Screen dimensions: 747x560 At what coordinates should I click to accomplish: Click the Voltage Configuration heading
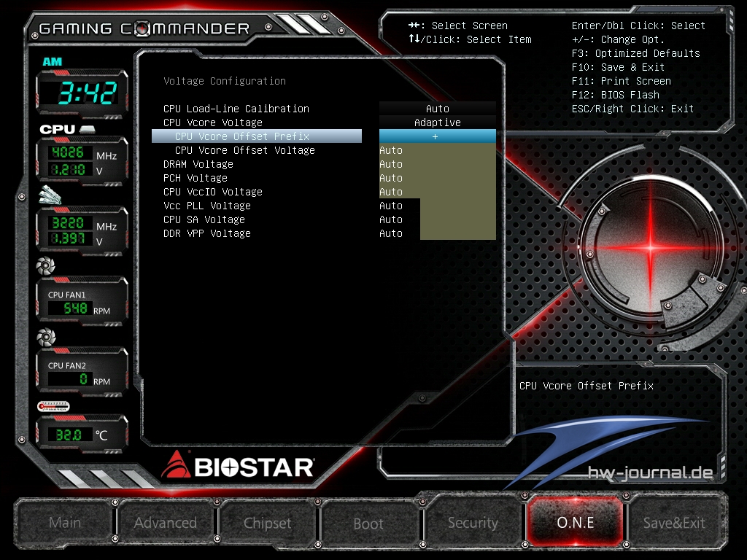point(225,81)
